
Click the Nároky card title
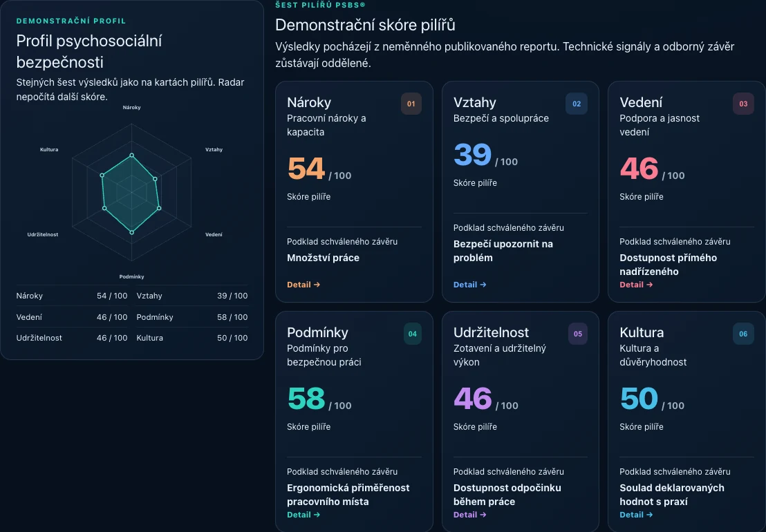coord(309,102)
